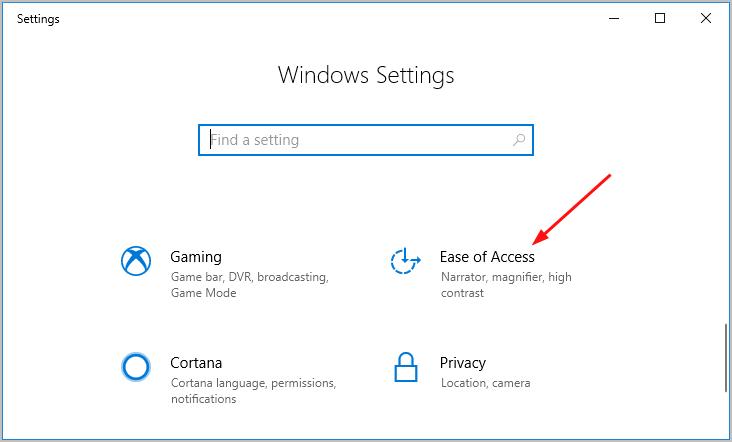Click the magnifier icon in the search box
732x442 pixels.
click(x=519, y=140)
